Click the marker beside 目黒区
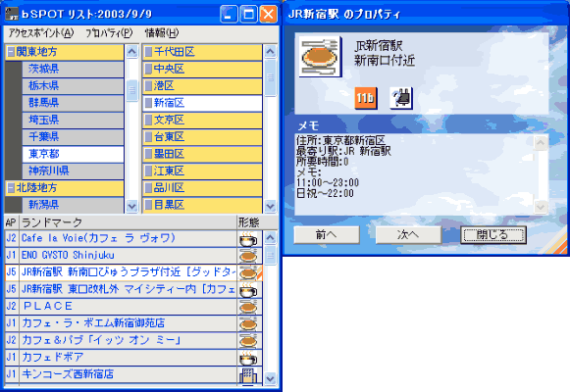Image resolution: width=570 pixels, height=392 pixels. click(x=148, y=205)
